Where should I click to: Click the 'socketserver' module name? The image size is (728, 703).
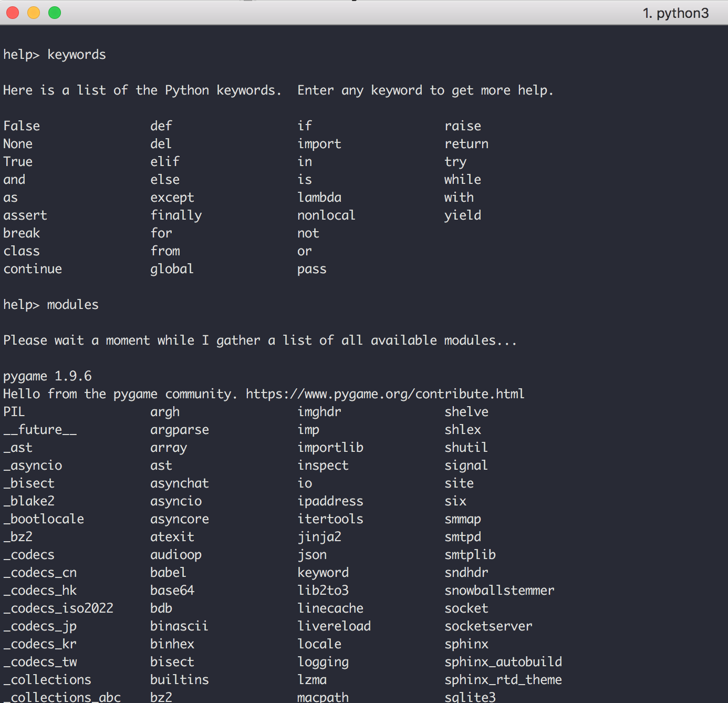[x=488, y=626]
